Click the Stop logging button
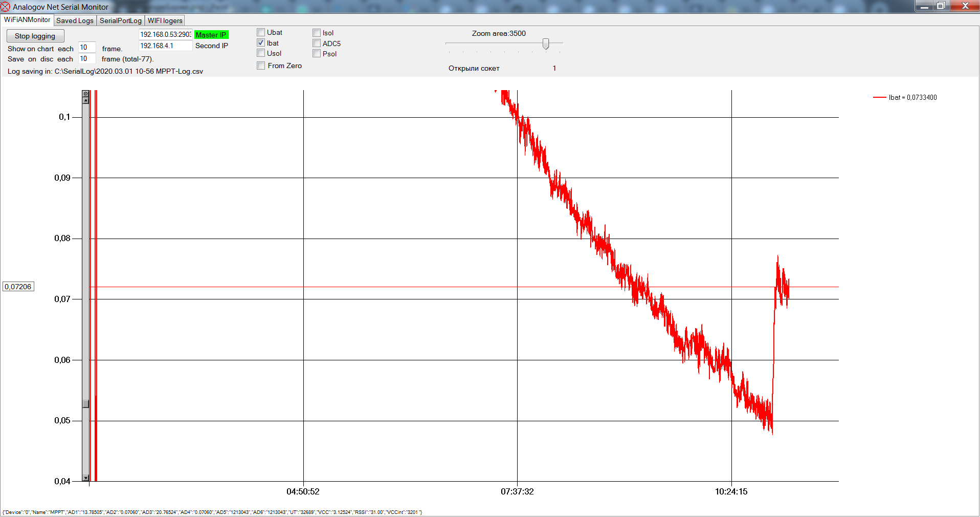Viewport: 980px width, 517px height. (35, 36)
